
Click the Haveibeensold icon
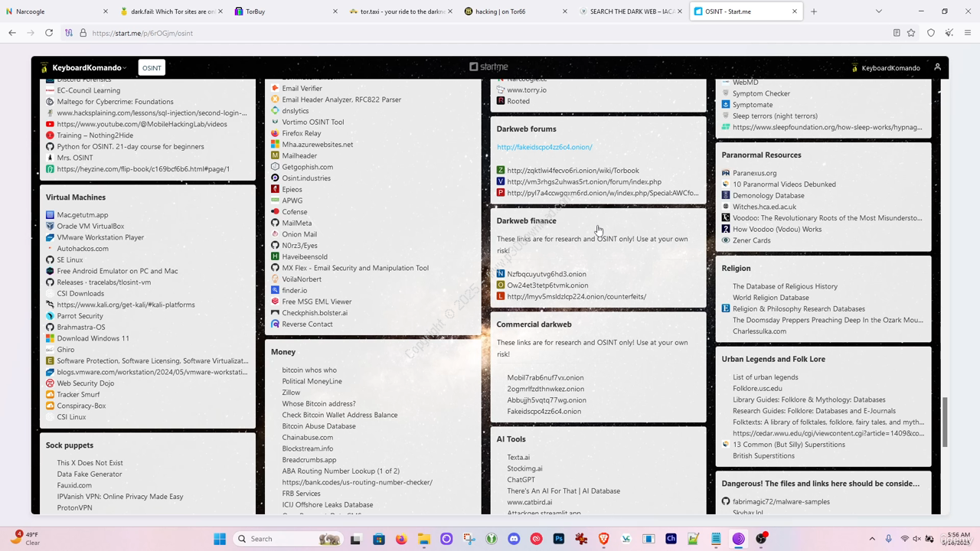(x=275, y=257)
